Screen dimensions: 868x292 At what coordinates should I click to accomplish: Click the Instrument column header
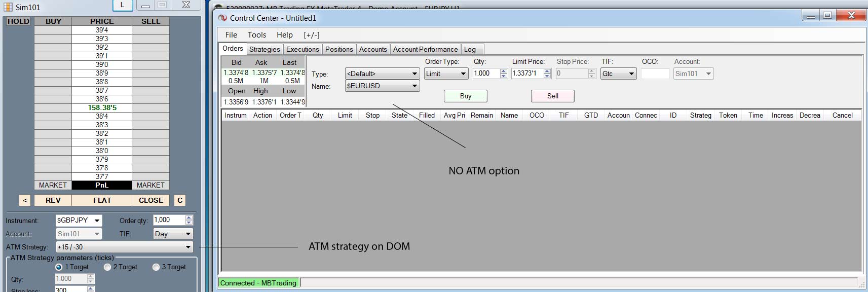tap(236, 115)
